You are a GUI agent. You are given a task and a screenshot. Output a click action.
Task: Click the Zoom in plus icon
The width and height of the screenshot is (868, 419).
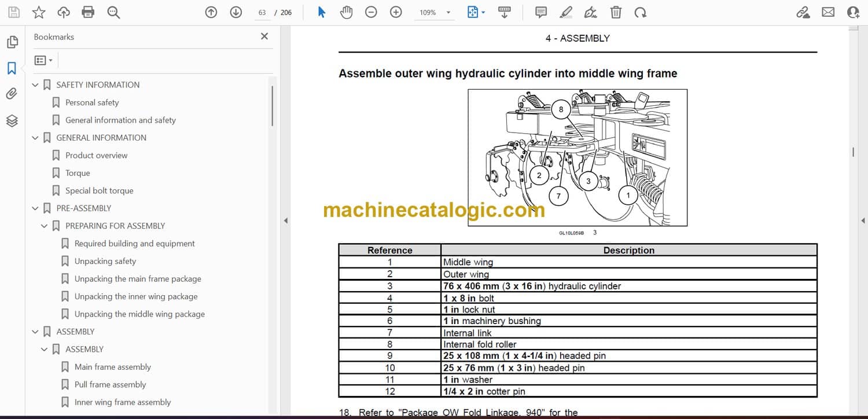click(396, 12)
